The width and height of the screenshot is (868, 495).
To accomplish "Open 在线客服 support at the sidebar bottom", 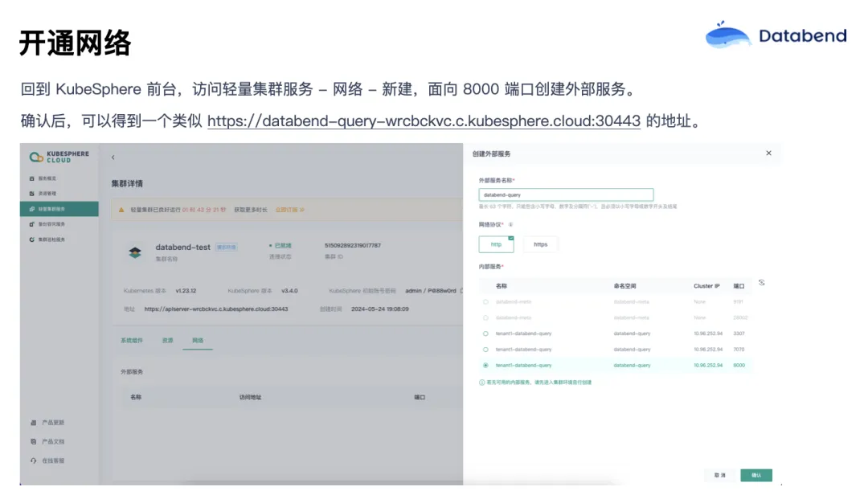I will [47, 460].
